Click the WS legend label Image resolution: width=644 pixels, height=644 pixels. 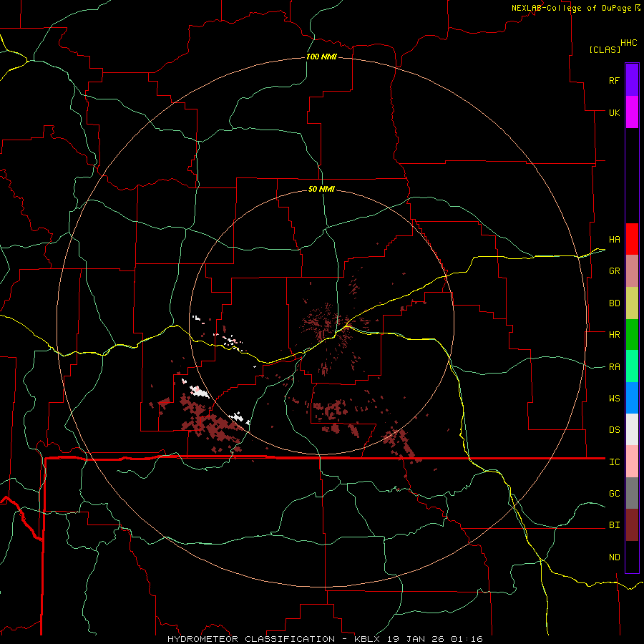[614, 399]
